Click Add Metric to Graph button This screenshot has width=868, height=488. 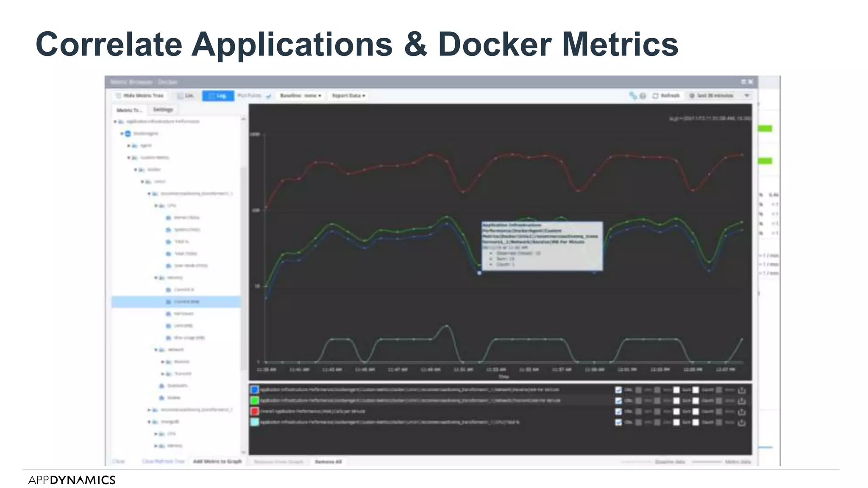[x=217, y=461]
